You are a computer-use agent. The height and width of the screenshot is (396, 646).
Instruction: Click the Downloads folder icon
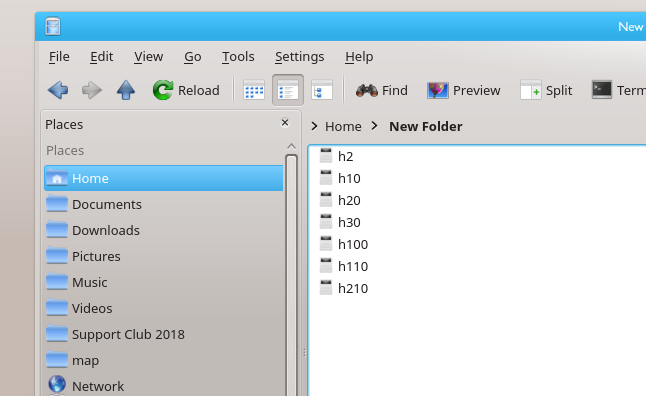pos(57,230)
